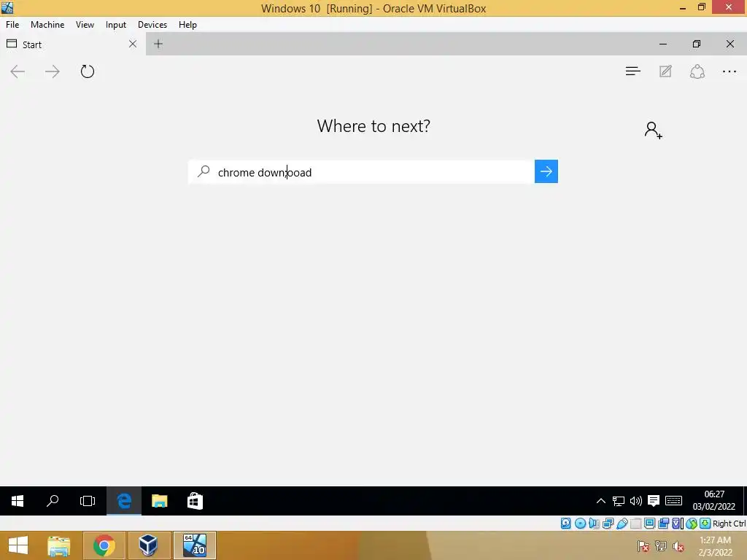The width and height of the screenshot is (747, 560).
Task: Click the guest clock showing 06:27
Action: point(713,500)
